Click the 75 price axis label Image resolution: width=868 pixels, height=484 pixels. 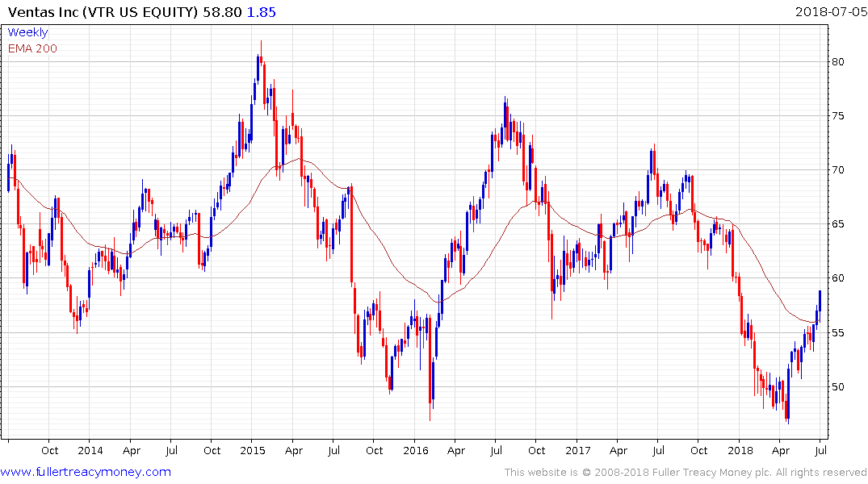point(837,116)
